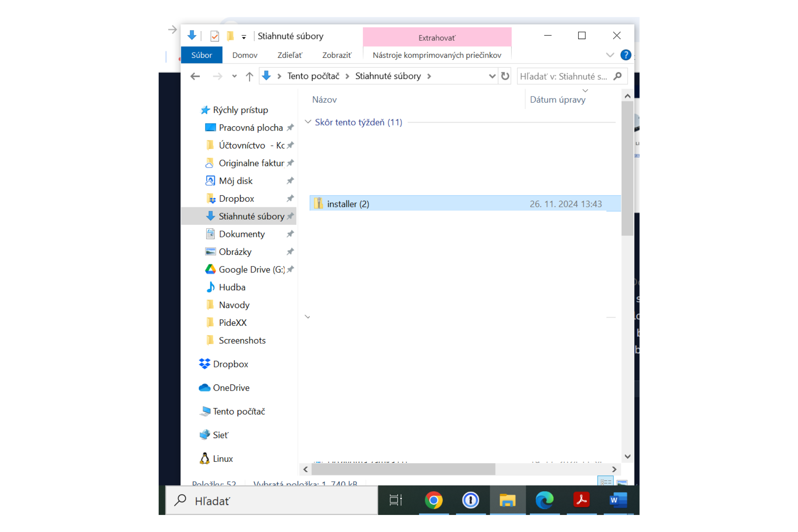Go back with the Back arrow
Viewport: 798px width, 532px height.
(x=195, y=76)
